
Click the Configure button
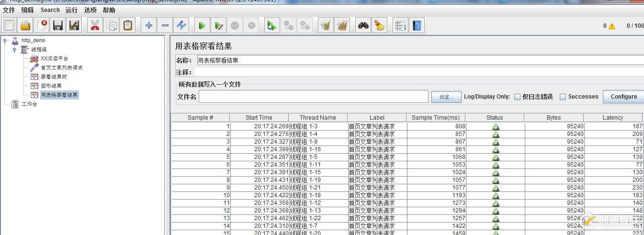click(623, 97)
